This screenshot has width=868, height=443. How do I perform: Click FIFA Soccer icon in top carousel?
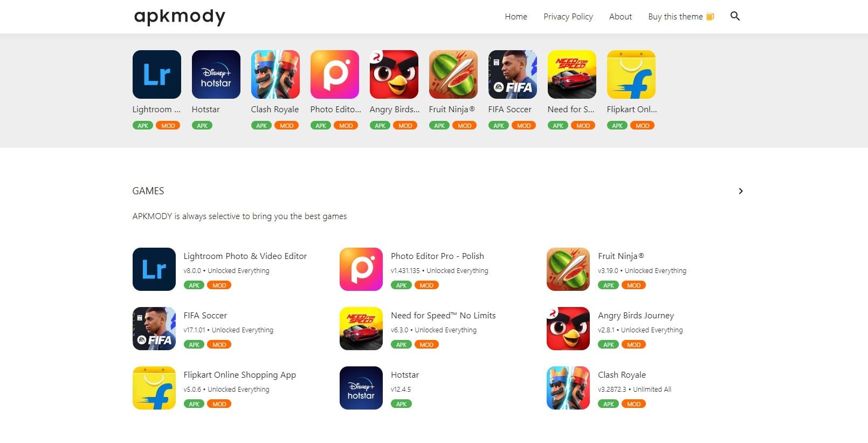point(513,74)
